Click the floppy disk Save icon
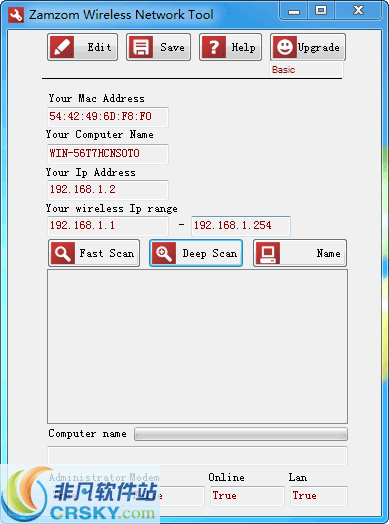The height and width of the screenshot is (524, 389). pos(141,47)
